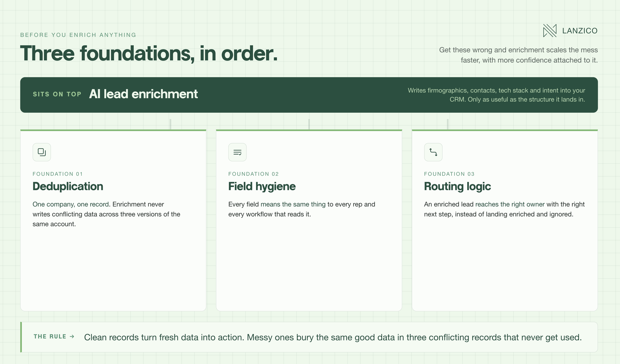Click the 'THE RULE' label
Viewport: 620px width, 364px height.
50,337
